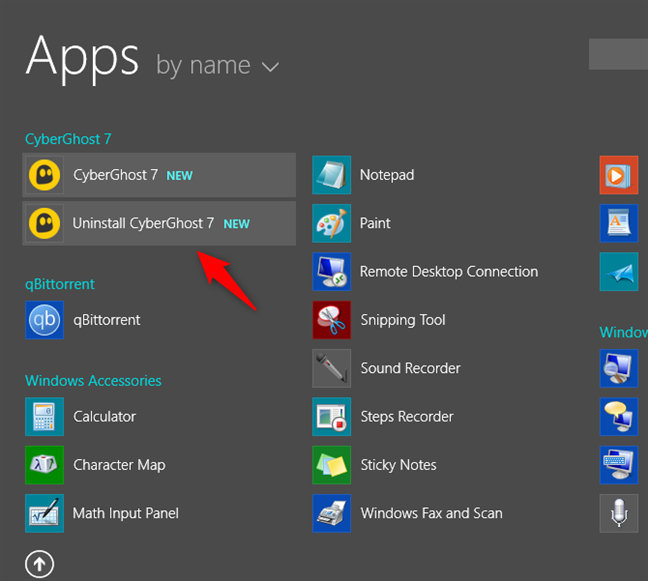Open the Character Map icon

pyautogui.click(x=45, y=465)
